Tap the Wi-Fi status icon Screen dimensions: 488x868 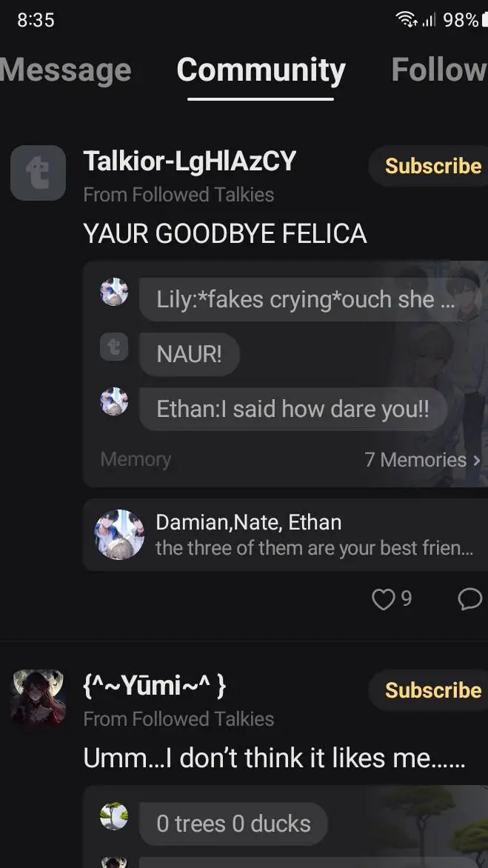coord(407,20)
